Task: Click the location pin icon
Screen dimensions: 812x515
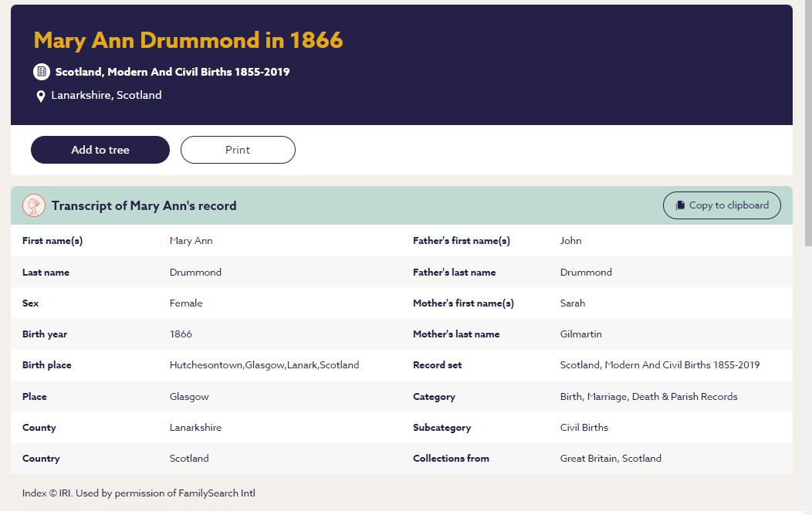Action: pyautogui.click(x=41, y=97)
